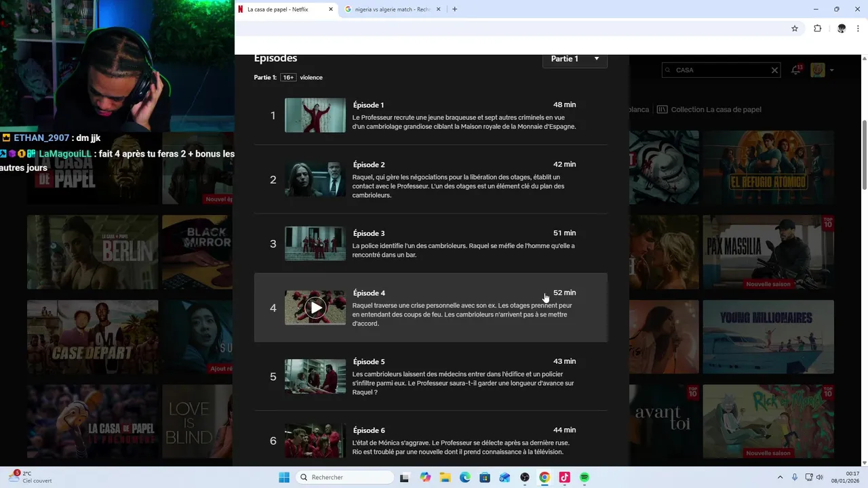Screen dimensions: 868x488
Task: Open the Young Millionaires poster
Action: click(x=768, y=337)
